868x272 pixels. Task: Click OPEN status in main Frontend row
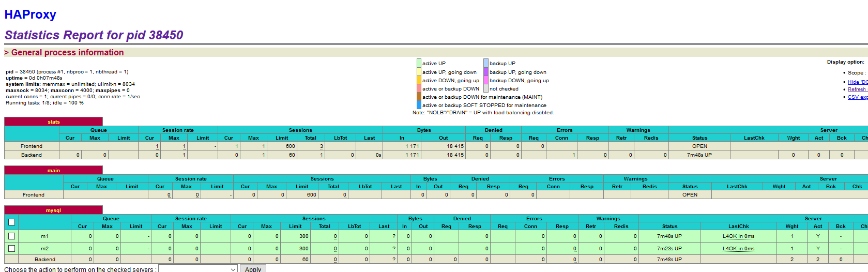pos(690,195)
